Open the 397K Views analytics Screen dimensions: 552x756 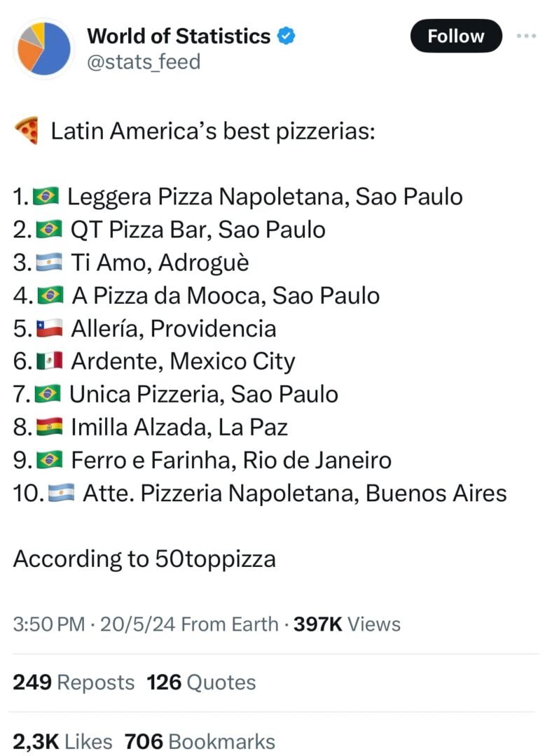347,624
